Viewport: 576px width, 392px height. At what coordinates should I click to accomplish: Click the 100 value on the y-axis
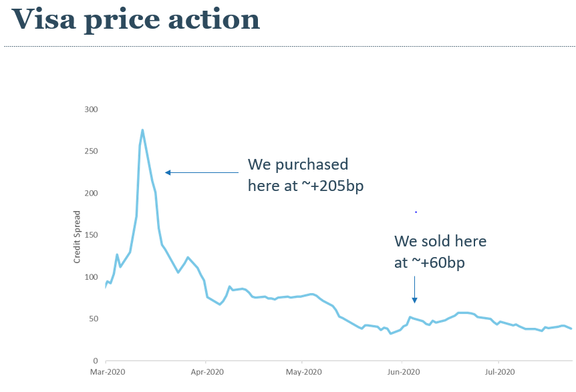tap(91, 277)
